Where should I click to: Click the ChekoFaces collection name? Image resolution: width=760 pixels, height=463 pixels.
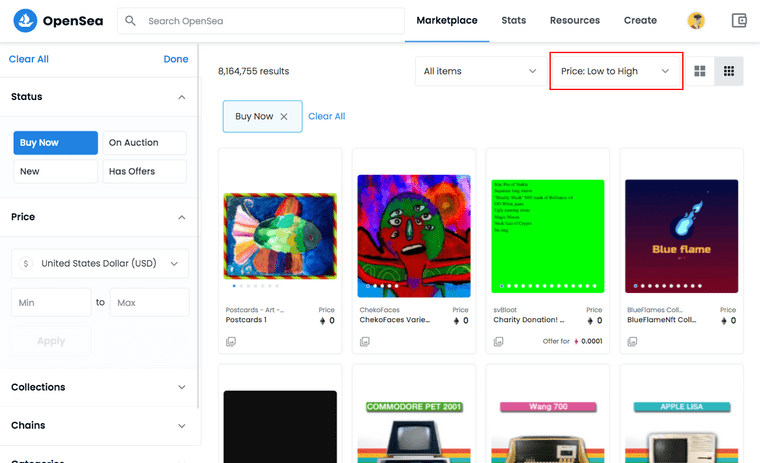point(380,310)
